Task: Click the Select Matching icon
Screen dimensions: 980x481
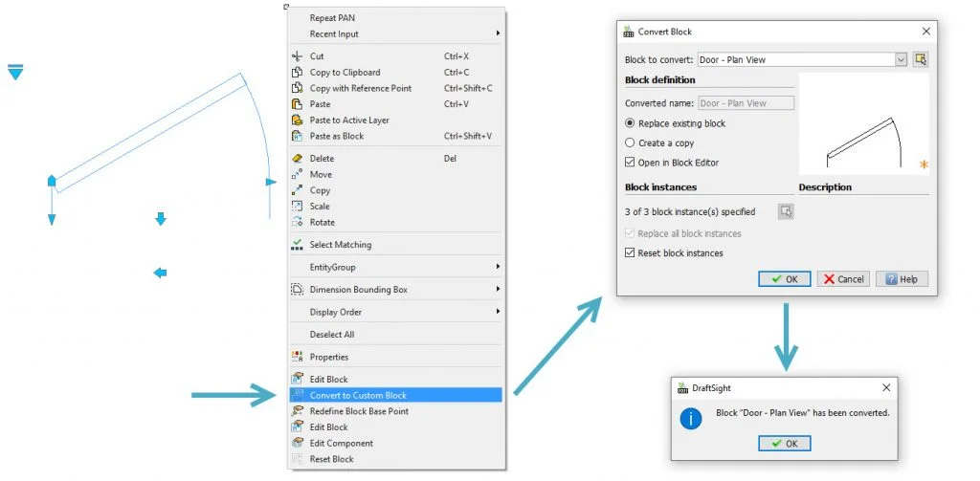Action: point(297,245)
